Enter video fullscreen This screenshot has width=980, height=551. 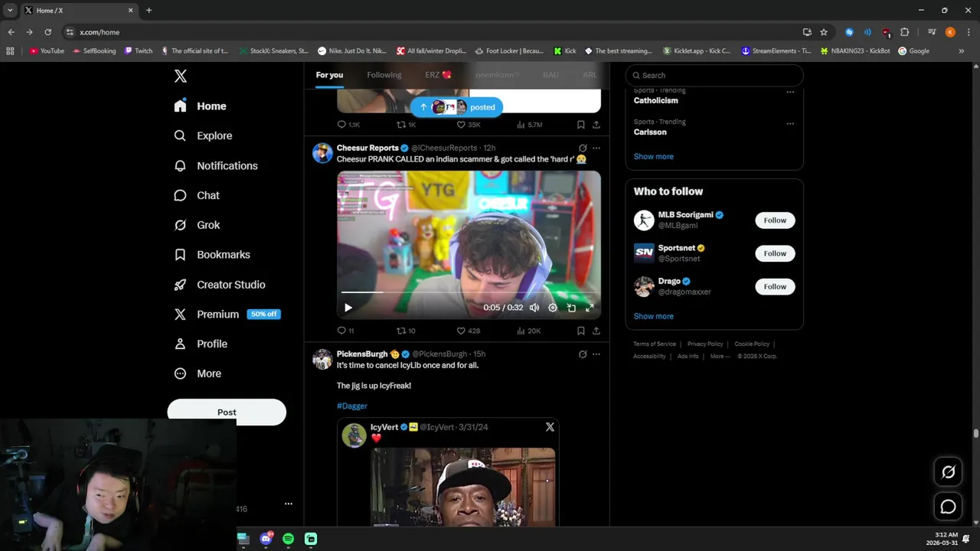590,308
